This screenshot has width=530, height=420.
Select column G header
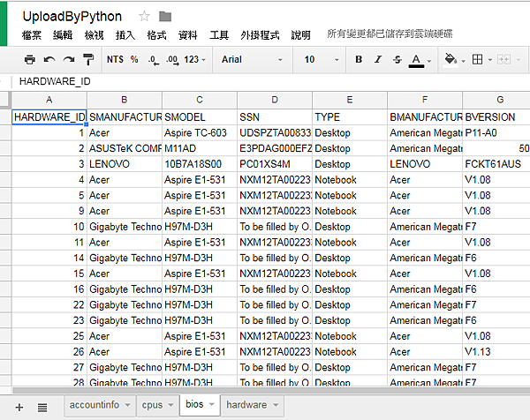[x=496, y=100]
